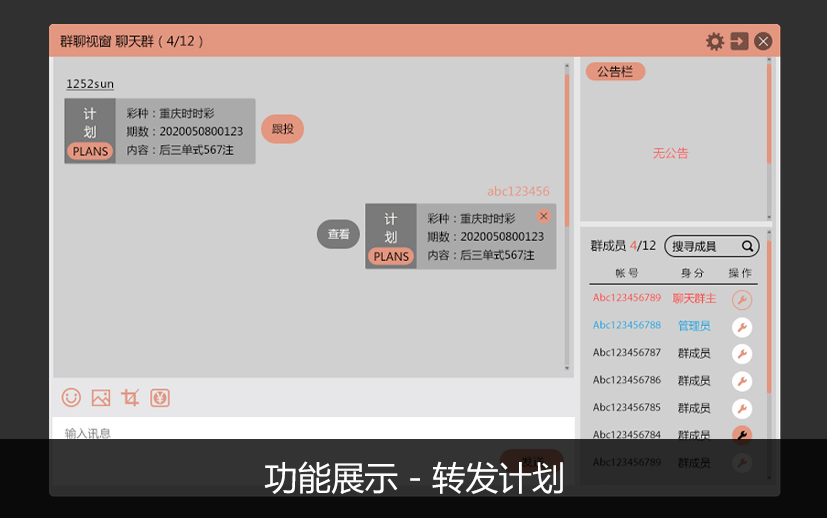Click wrench icon for member Abc123456786

click(x=741, y=381)
